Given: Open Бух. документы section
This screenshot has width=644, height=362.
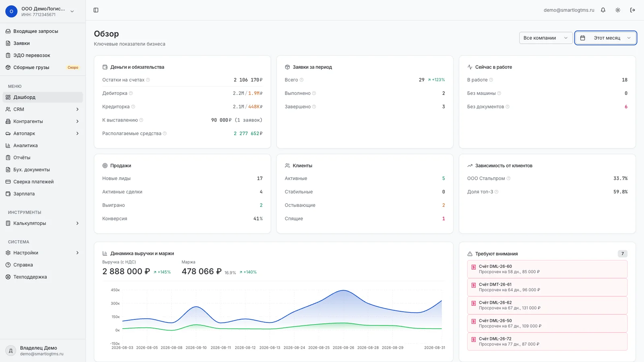Looking at the screenshot, I should click(43, 170).
